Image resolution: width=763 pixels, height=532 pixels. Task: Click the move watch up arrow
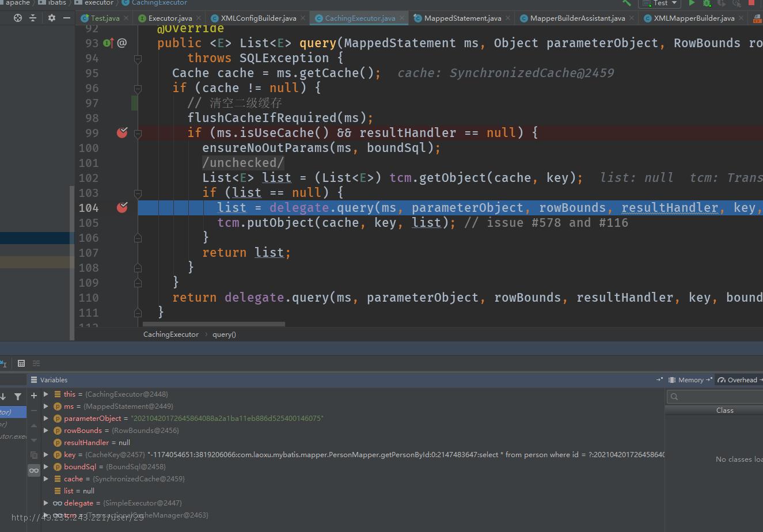(x=34, y=425)
